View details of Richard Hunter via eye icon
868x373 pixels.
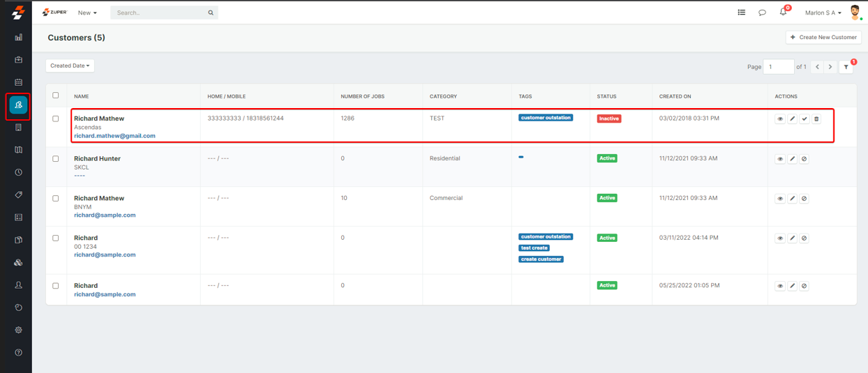[780, 159]
